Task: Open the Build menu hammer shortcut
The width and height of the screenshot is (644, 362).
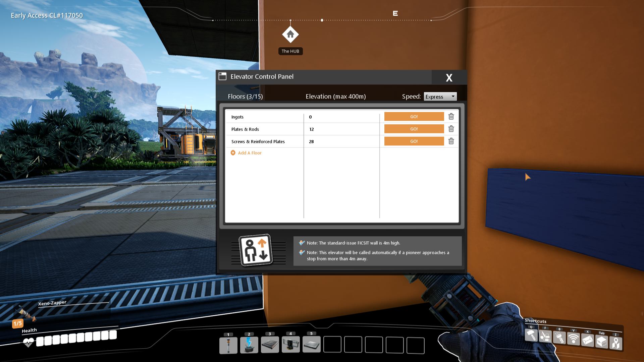Action: (531, 335)
